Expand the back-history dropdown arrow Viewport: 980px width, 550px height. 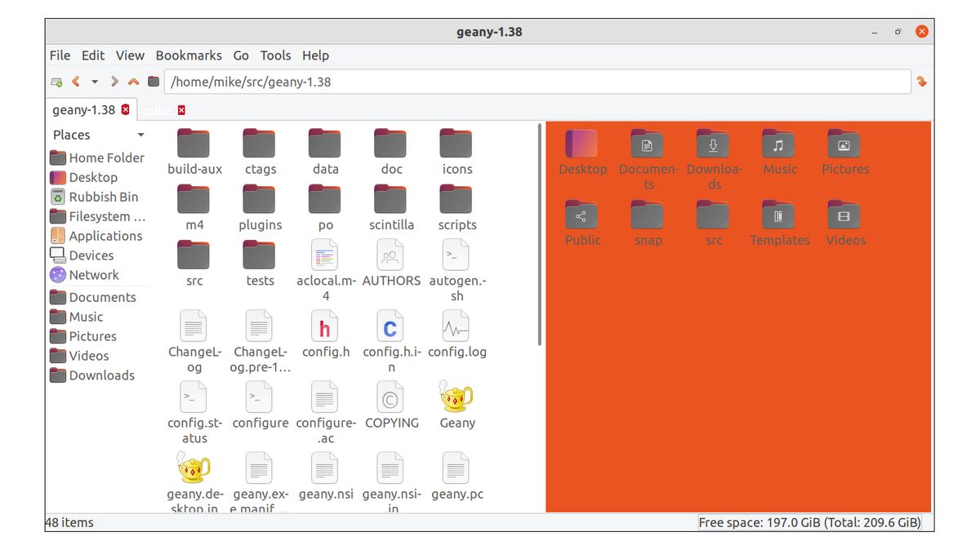(x=94, y=82)
